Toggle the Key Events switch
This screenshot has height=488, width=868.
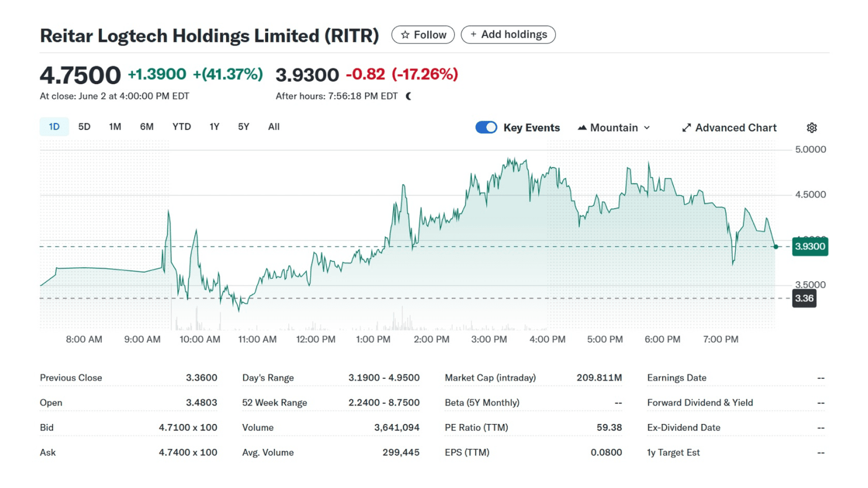(x=486, y=127)
